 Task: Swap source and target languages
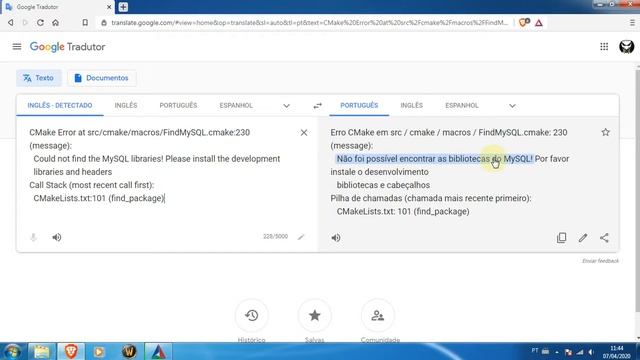tap(317, 106)
